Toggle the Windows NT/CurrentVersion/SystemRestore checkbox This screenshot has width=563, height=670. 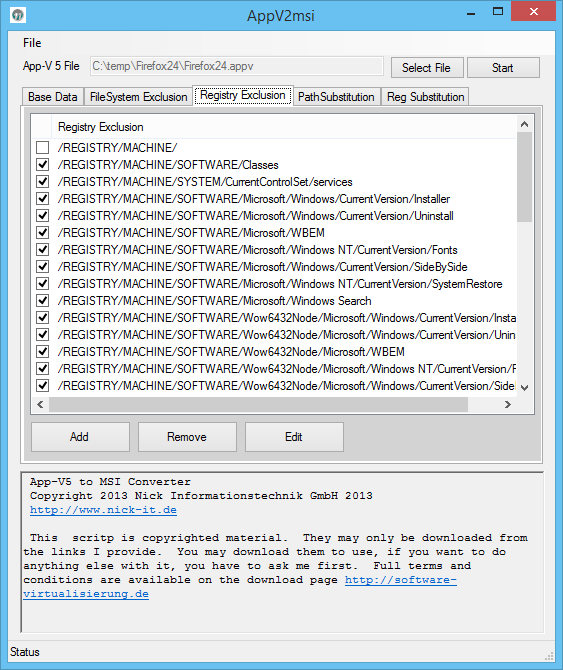click(x=42, y=284)
